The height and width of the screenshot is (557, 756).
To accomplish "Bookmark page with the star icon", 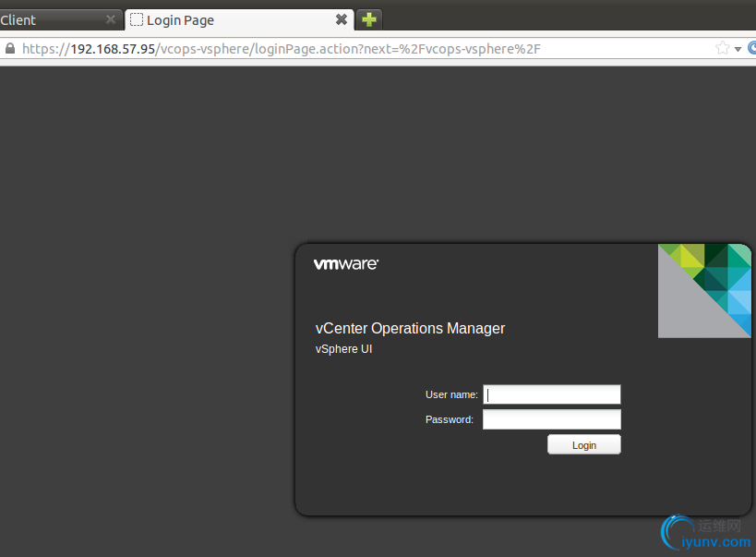I will click(x=722, y=48).
